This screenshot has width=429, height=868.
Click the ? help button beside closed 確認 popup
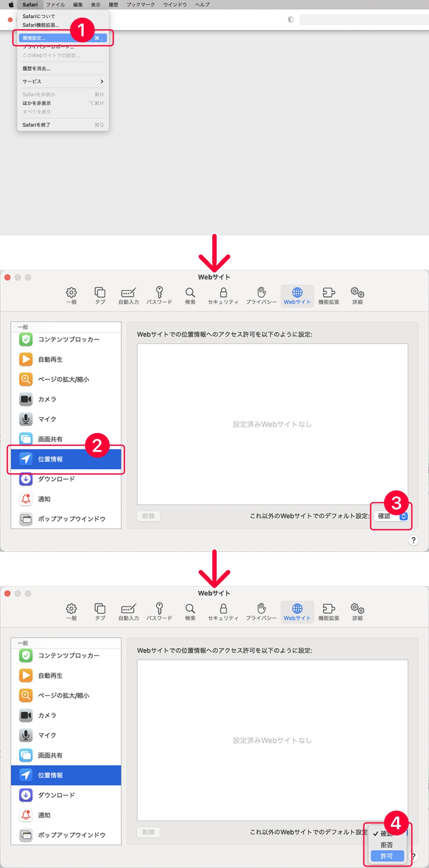[413, 540]
